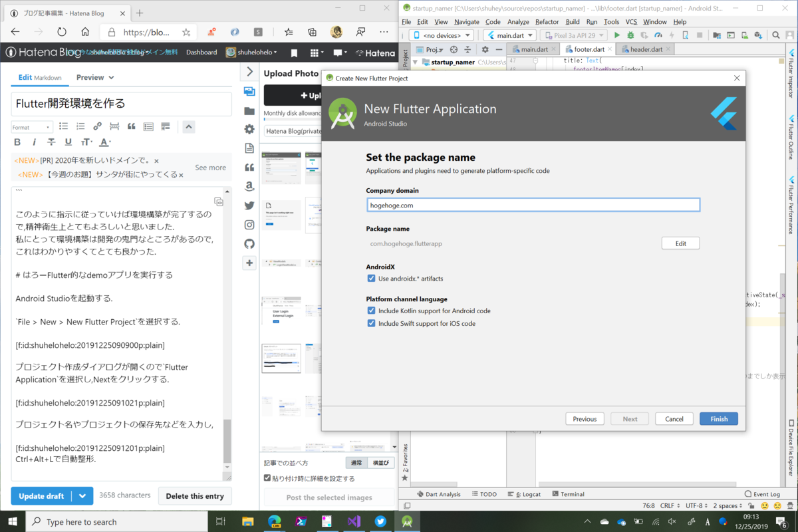
Task: Open the Tools menu in Android Studio
Action: click(x=612, y=22)
